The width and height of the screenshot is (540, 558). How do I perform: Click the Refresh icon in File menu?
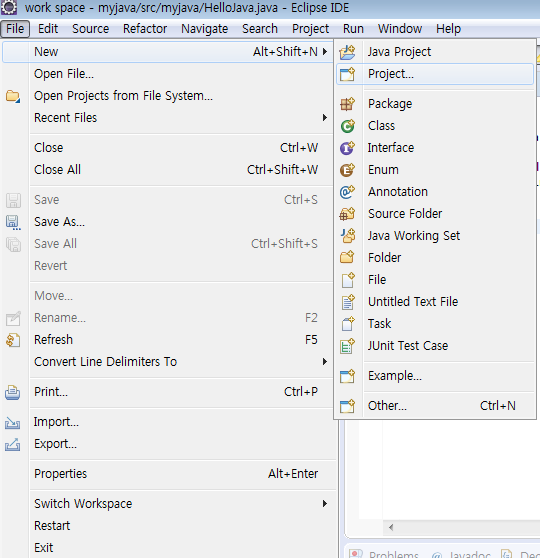point(13,340)
